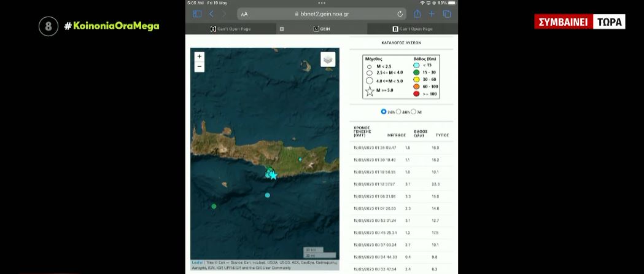The width and height of the screenshot is (644, 274).
Task: Zoom in on the Crete map
Action: pyautogui.click(x=199, y=57)
